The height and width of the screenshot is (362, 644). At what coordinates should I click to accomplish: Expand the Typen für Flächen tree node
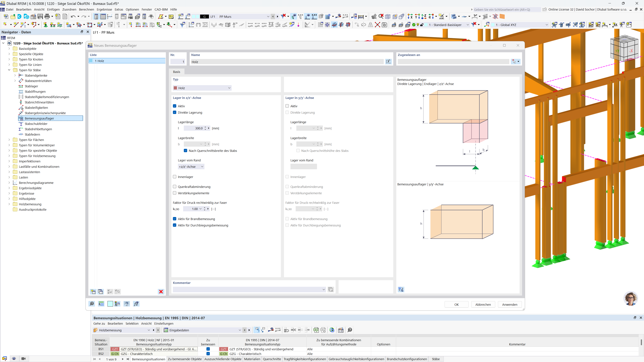9,140
